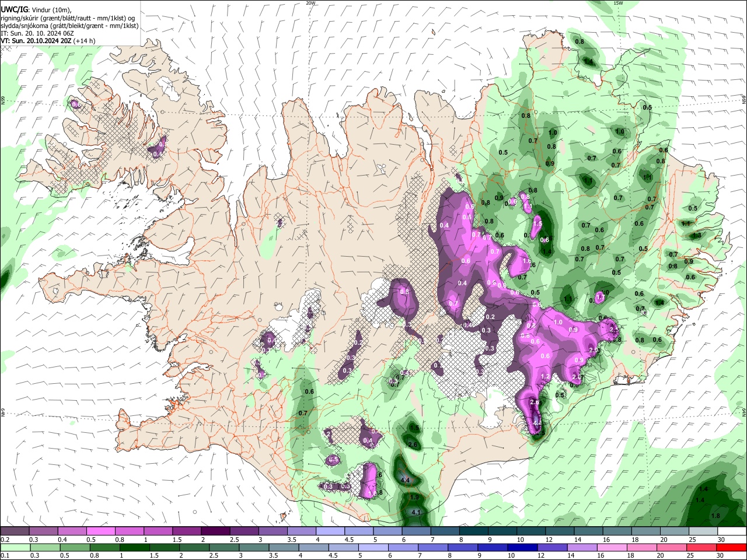Screen dimensions: 747x560
Task: Click the '20W' longitude label on the top border
Action: [x=310, y=3]
